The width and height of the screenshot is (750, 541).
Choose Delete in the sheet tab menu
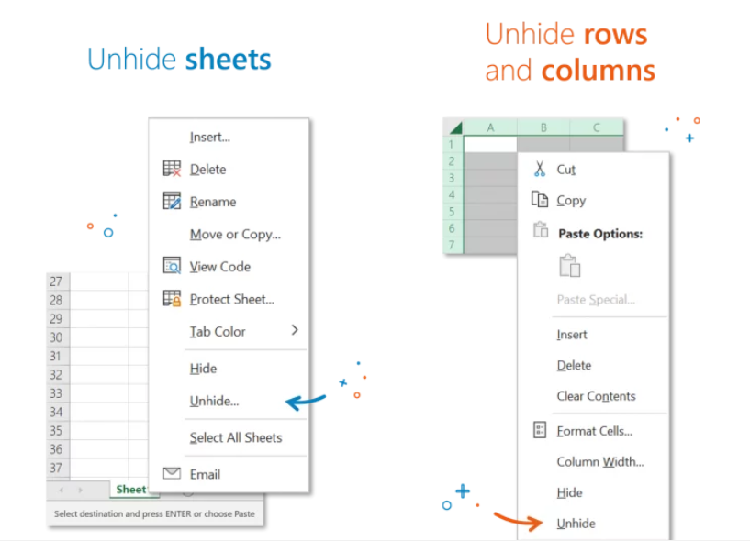point(208,169)
